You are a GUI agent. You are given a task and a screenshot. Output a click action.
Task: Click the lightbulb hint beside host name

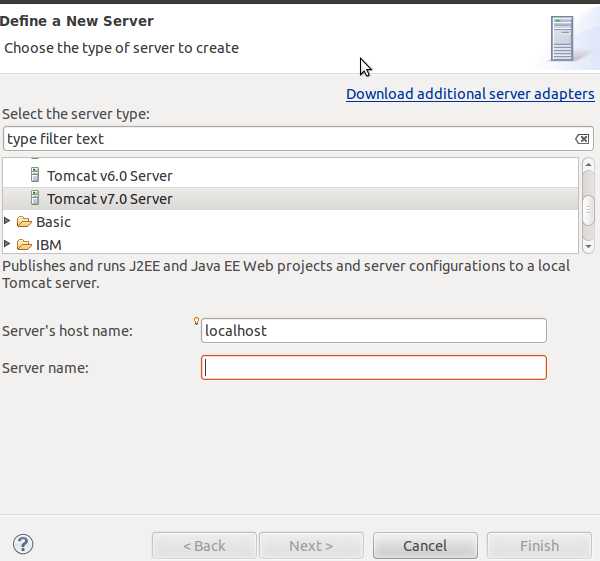pyautogui.click(x=196, y=321)
